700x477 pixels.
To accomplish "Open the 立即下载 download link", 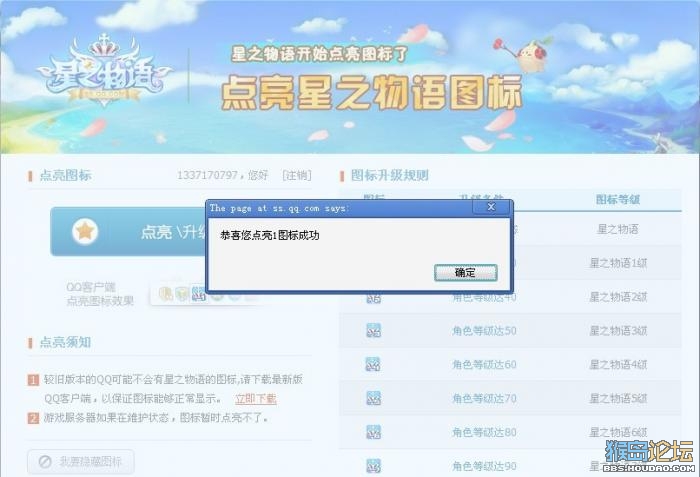I will coord(256,398).
